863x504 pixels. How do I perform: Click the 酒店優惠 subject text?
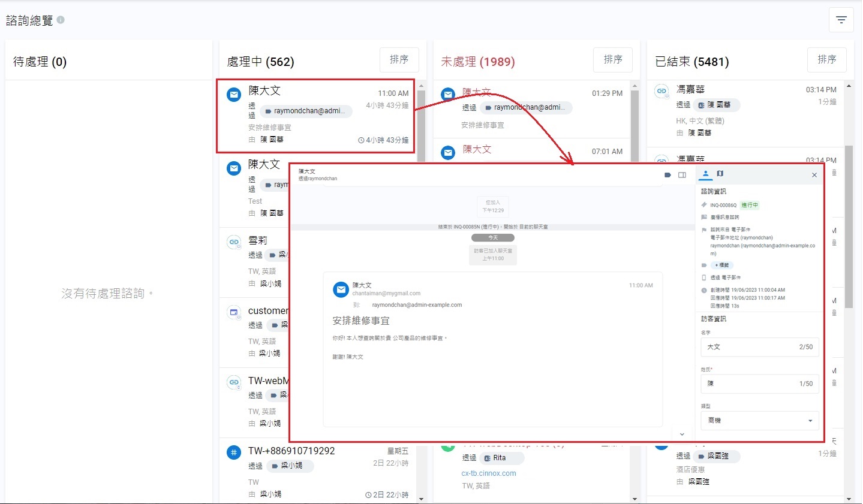690,470
